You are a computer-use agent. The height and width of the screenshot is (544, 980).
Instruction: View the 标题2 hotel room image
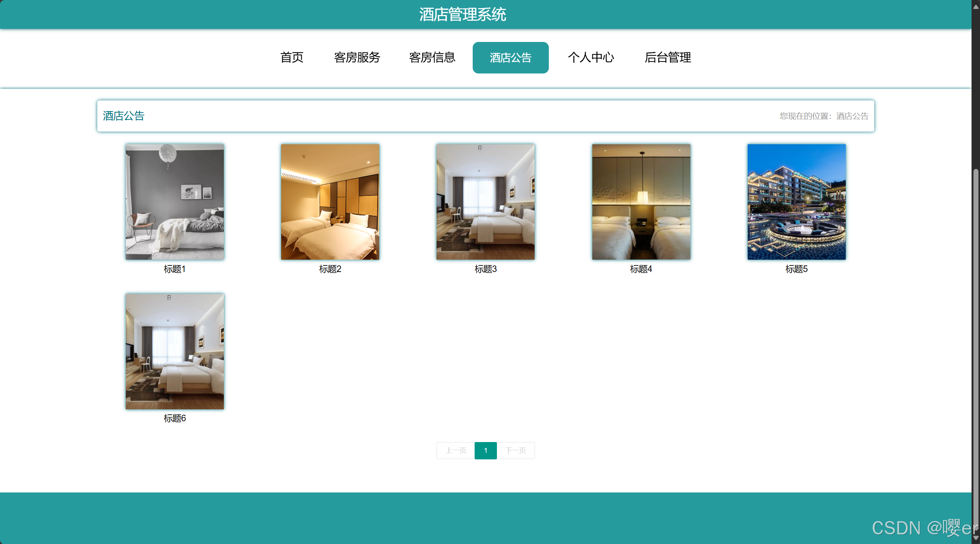click(330, 202)
